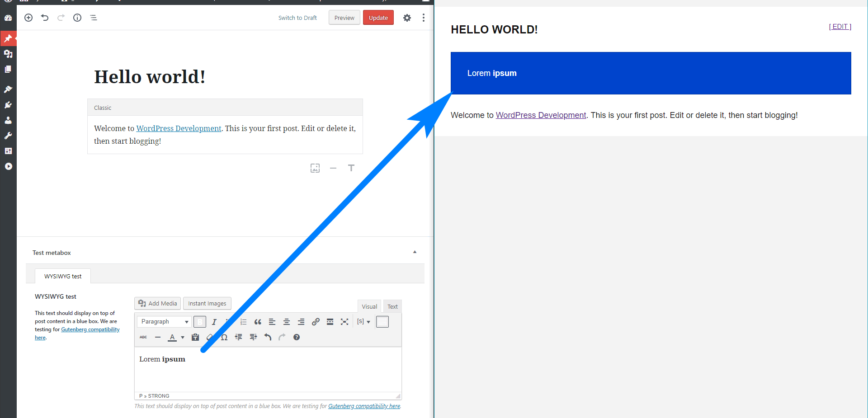Screen dimensions: 868x418
Task: Open the Plugins plug icon in sidebar
Action: coord(8,105)
